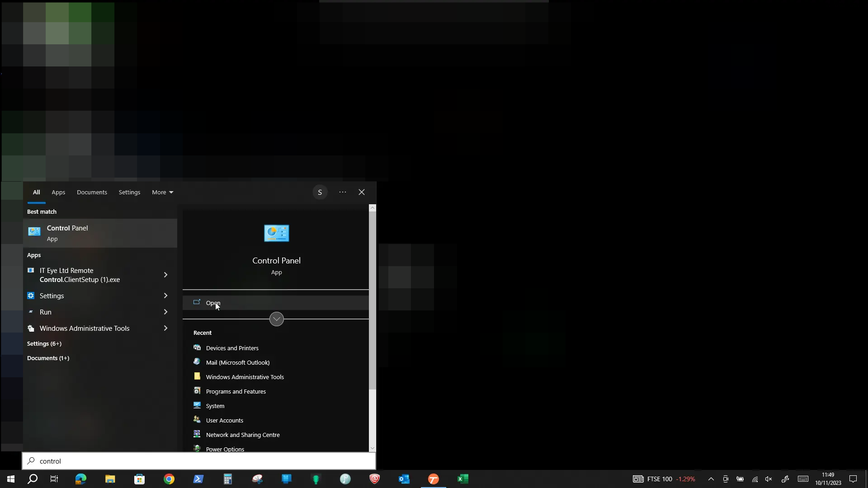Click the Task View taskbar icon

click(x=54, y=479)
